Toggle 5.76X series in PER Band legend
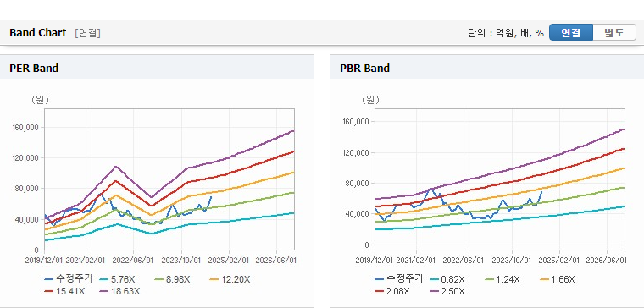Viewport: 644px width, 308px height. pyautogui.click(x=117, y=279)
